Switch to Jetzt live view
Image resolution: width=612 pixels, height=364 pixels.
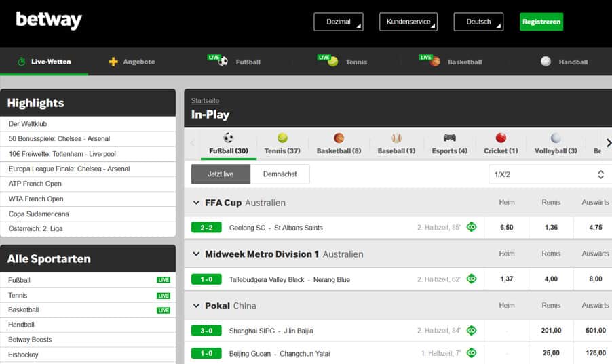coord(221,174)
